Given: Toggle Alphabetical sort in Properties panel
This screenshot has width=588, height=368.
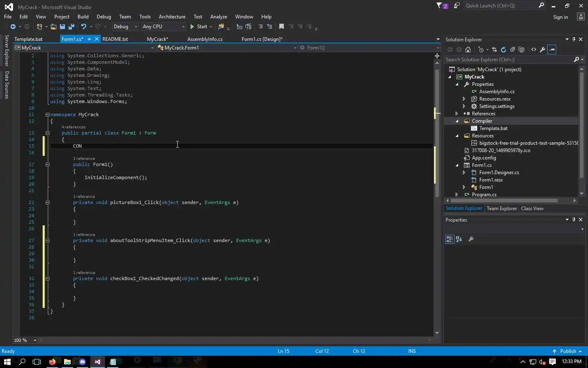Looking at the screenshot, I should pyautogui.click(x=459, y=239).
